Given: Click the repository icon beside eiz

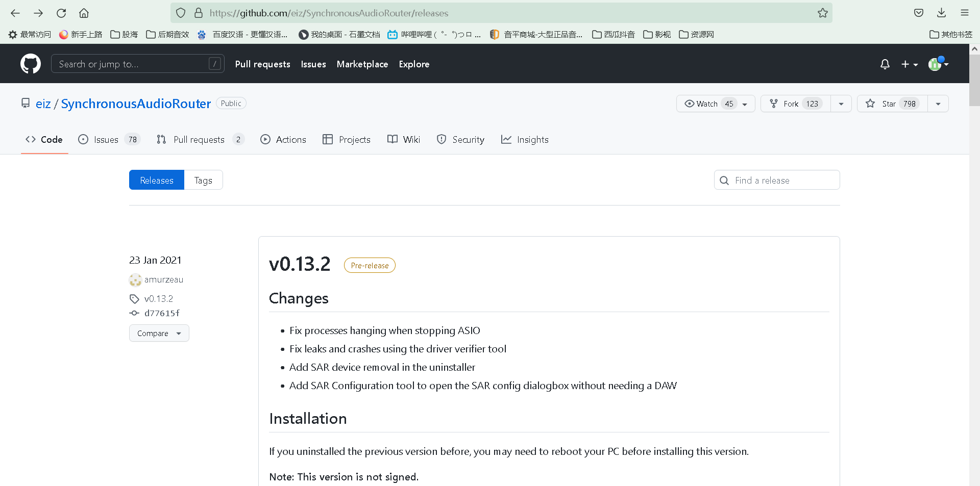Looking at the screenshot, I should pyautogui.click(x=26, y=103).
